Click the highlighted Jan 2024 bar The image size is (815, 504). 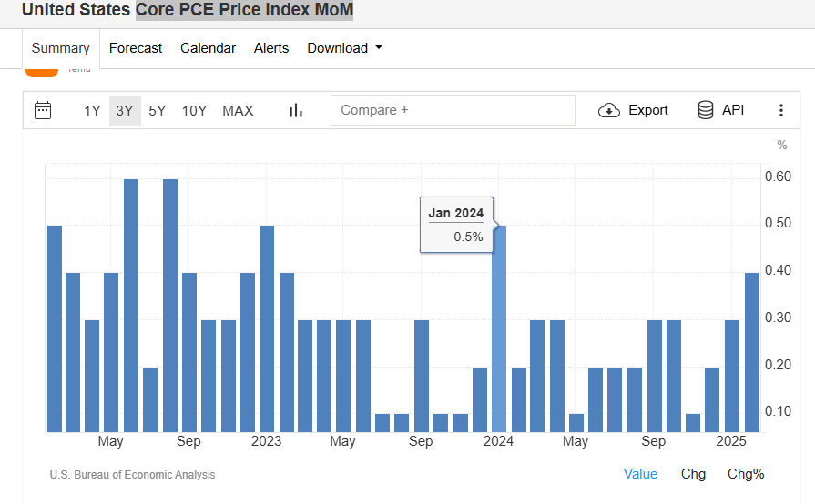tap(499, 328)
